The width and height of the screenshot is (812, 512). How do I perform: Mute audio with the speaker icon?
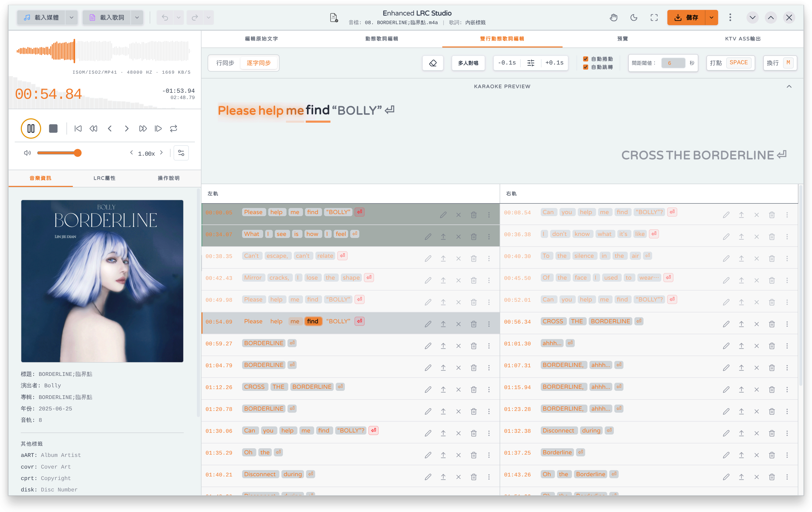tap(27, 153)
